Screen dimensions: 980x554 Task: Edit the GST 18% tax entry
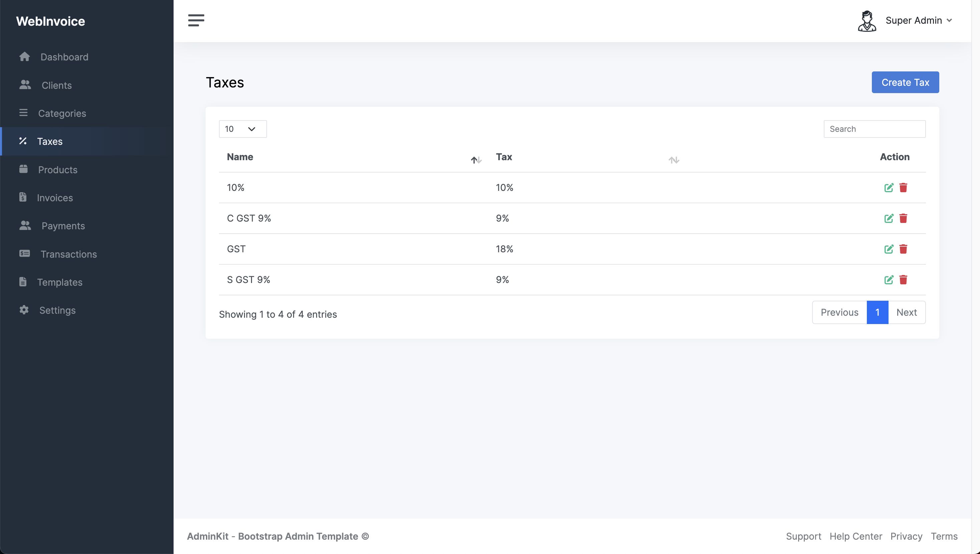click(x=889, y=249)
